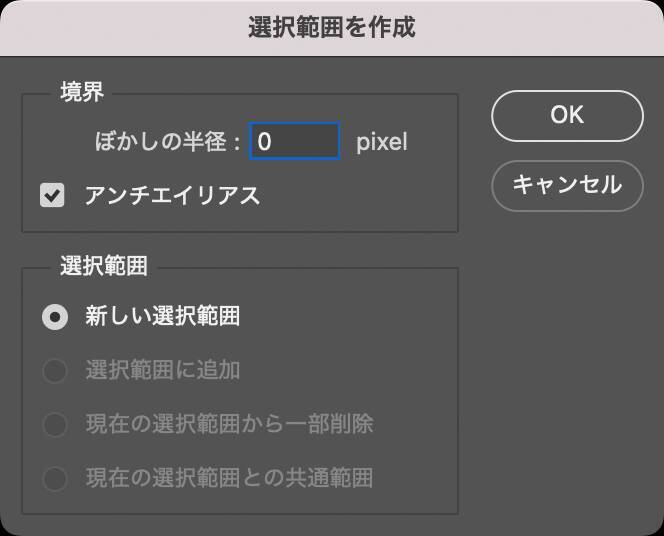Click the pixel unit label
664x536 pixels.
[382, 142]
